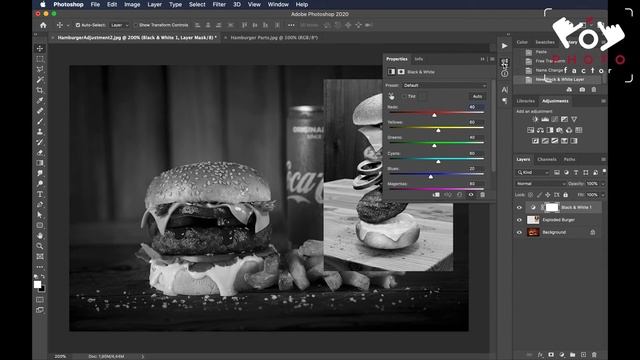Open Layers panel flyout menu
The image size is (640, 360).
pos(603,160)
